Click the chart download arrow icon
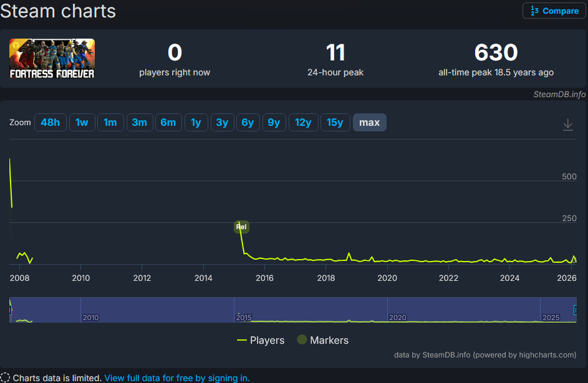588x383 pixels. 568,125
